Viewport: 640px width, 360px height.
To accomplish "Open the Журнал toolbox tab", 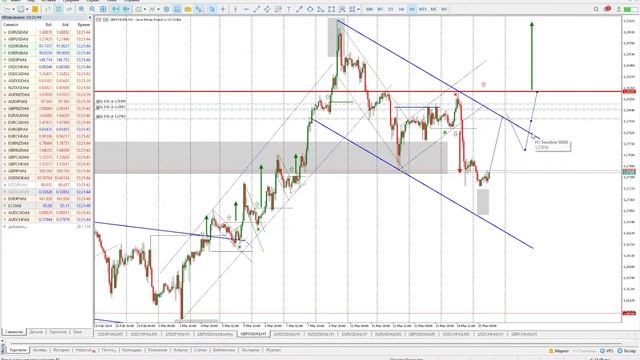I will click(273, 350).
